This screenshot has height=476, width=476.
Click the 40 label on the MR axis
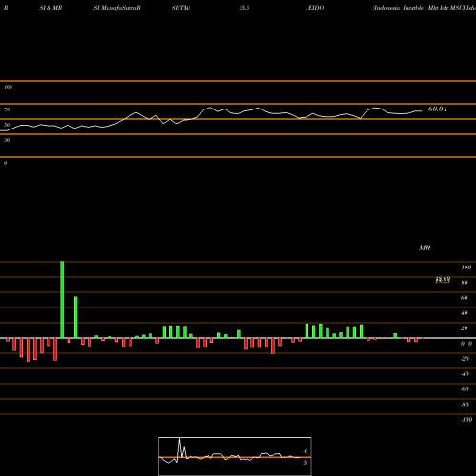(x=465, y=313)
